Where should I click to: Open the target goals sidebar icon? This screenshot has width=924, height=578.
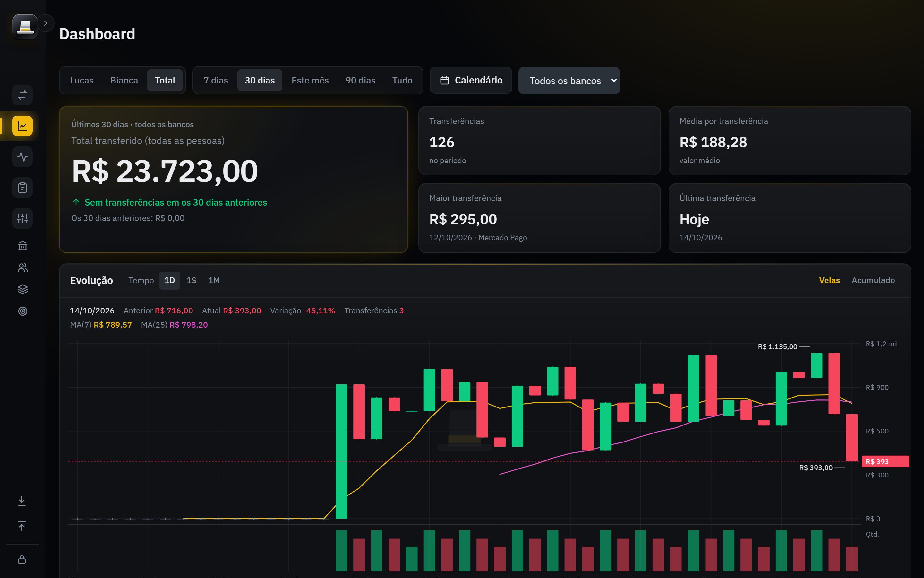(22, 311)
